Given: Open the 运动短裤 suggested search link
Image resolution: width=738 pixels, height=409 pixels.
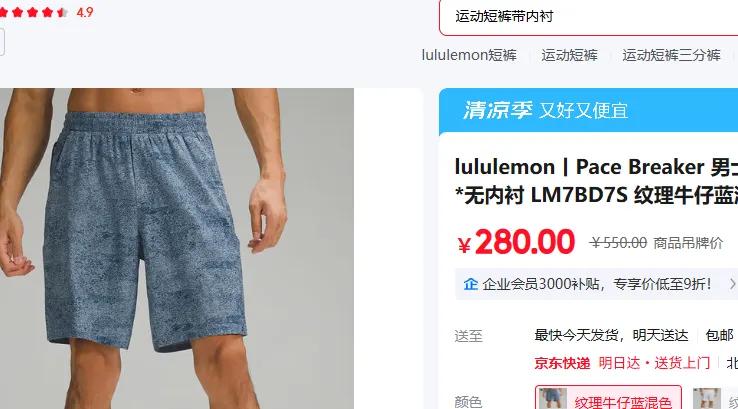Looking at the screenshot, I should click(x=569, y=56).
